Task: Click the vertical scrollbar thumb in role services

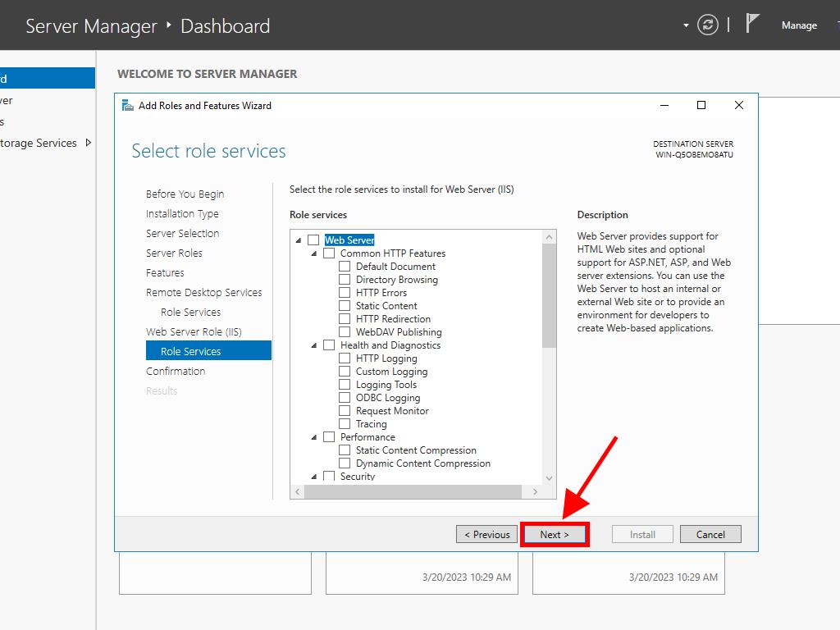Action: tap(549, 295)
